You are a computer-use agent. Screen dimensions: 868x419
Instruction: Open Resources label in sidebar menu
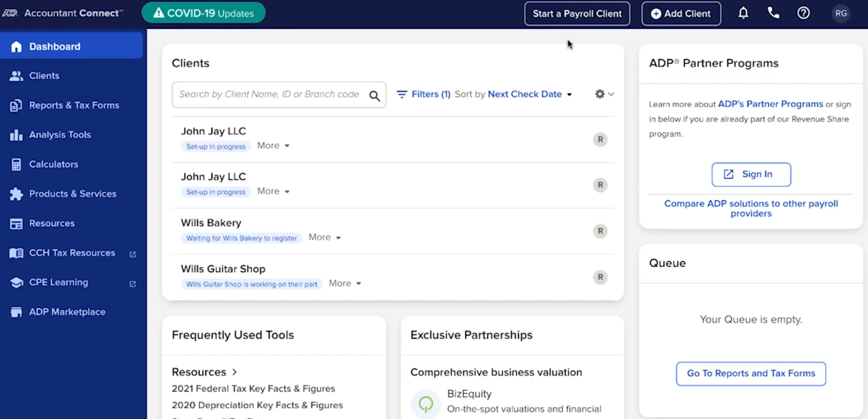tap(52, 224)
